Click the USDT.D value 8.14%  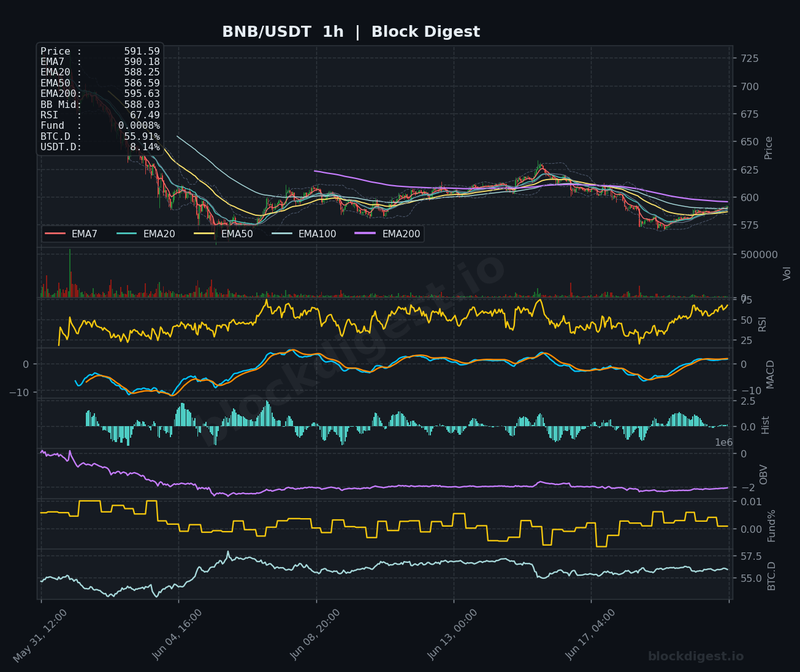145,147
